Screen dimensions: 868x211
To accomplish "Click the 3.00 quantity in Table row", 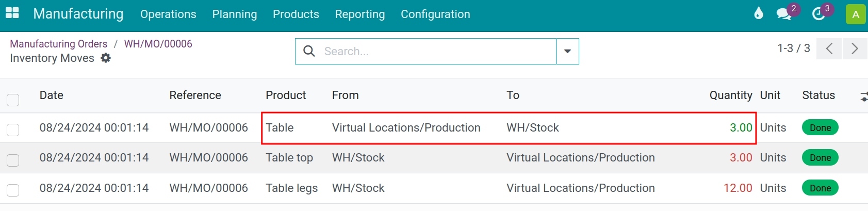I will point(741,127).
